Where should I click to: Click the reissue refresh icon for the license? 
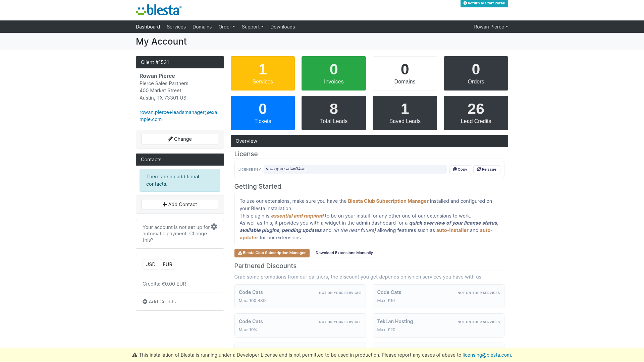tap(479, 169)
